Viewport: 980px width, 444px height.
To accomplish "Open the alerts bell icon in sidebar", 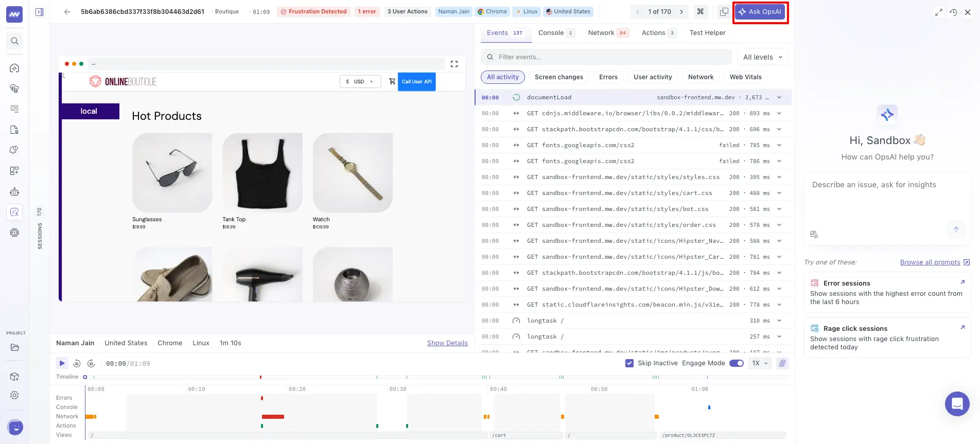I will coord(14,150).
